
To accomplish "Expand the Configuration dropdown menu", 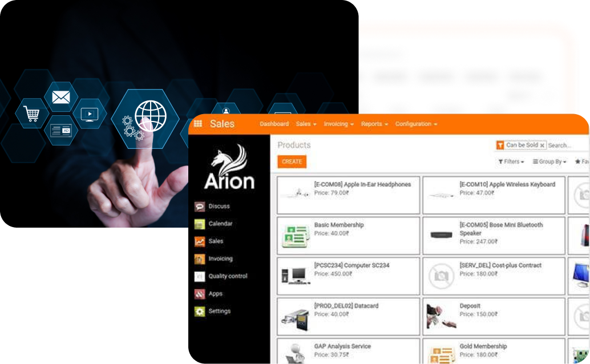I will tap(416, 124).
